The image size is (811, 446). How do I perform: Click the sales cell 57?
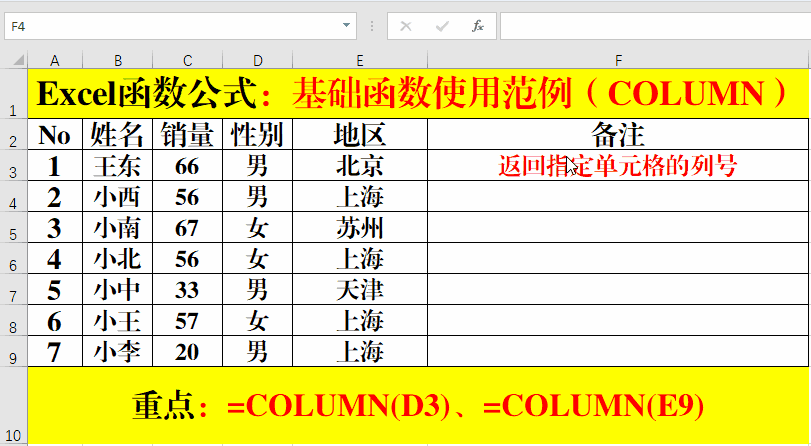click(187, 321)
